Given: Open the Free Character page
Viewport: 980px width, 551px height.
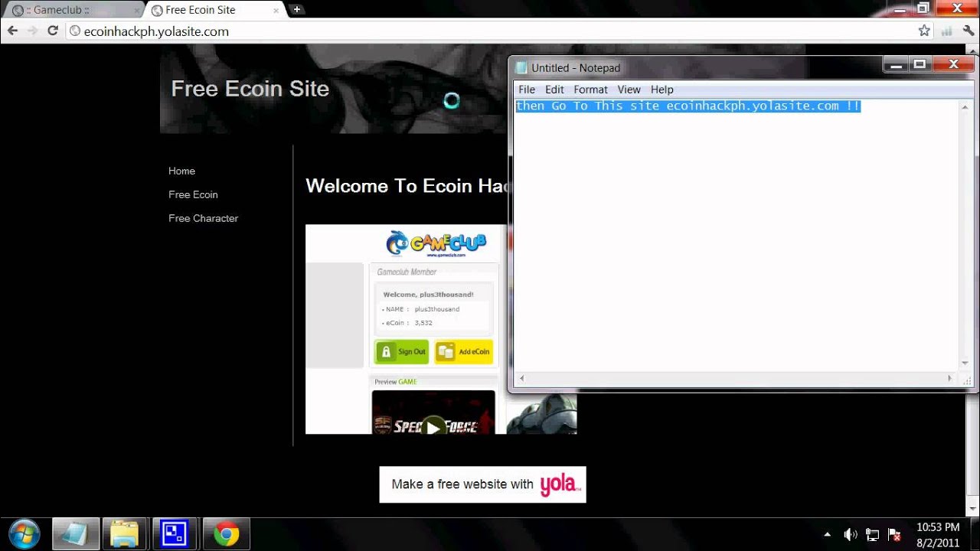Looking at the screenshot, I should [x=203, y=218].
